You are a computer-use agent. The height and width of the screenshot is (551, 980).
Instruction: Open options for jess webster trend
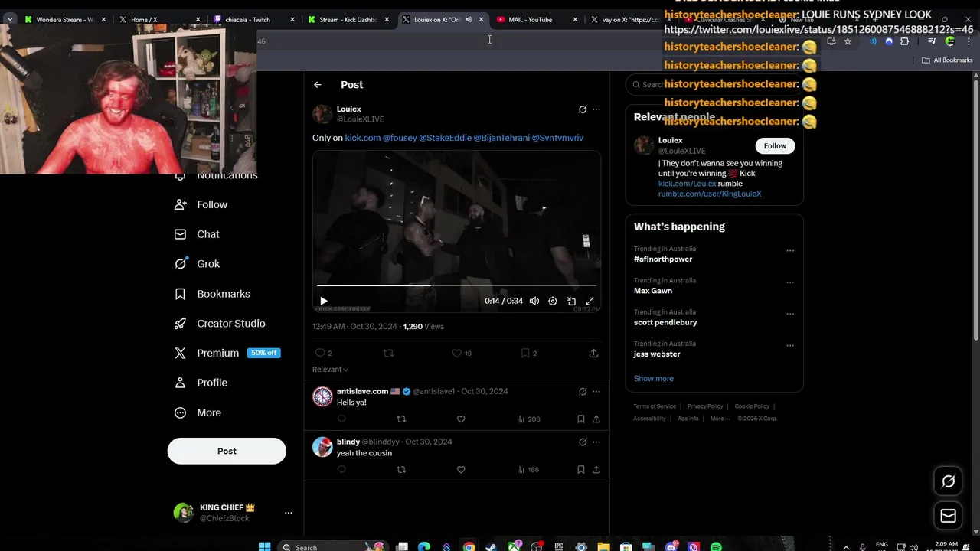click(x=790, y=346)
